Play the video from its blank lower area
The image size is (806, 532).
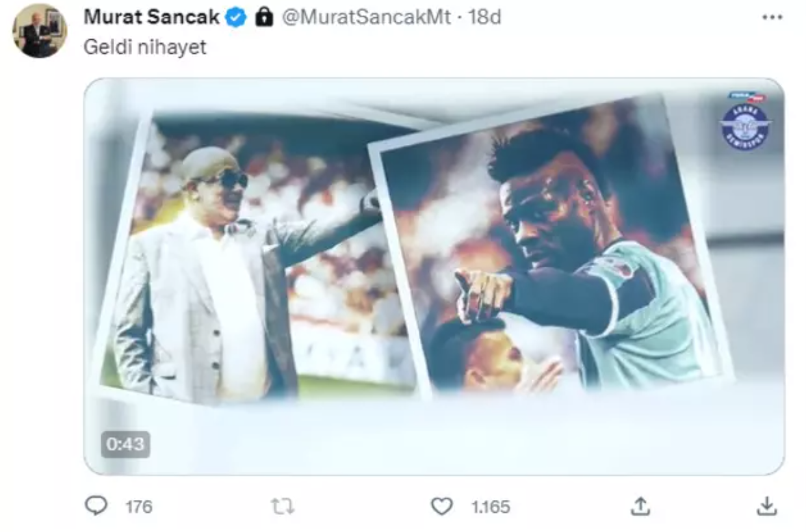438,438
